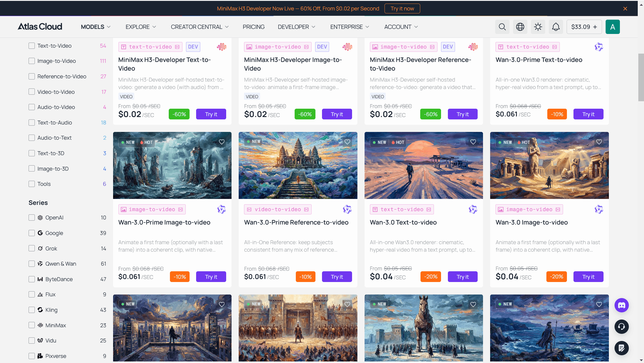Viewport: 644px width, 363px height.
Task: Open the search icon in header
Action: [x=502, y=27]
